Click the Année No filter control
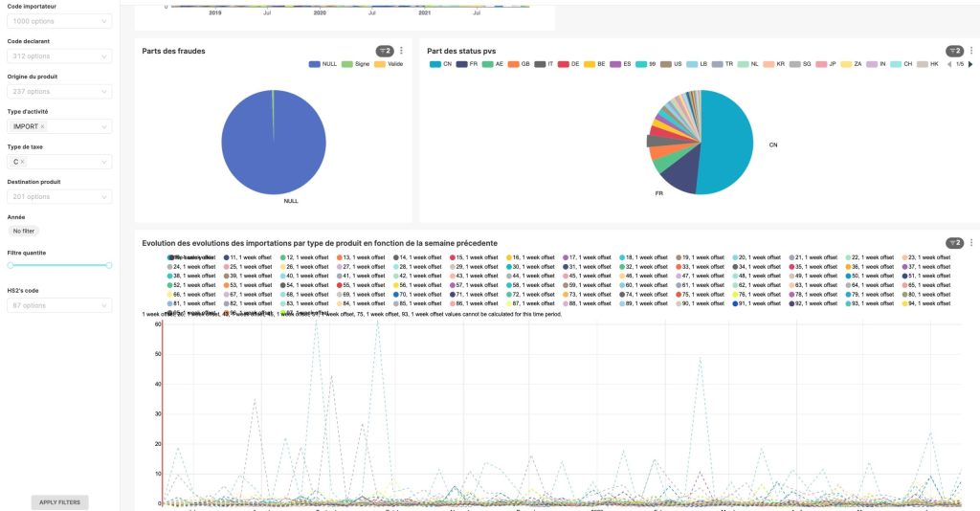Screen dimensions: 980x511 click(x=24, y=232)
